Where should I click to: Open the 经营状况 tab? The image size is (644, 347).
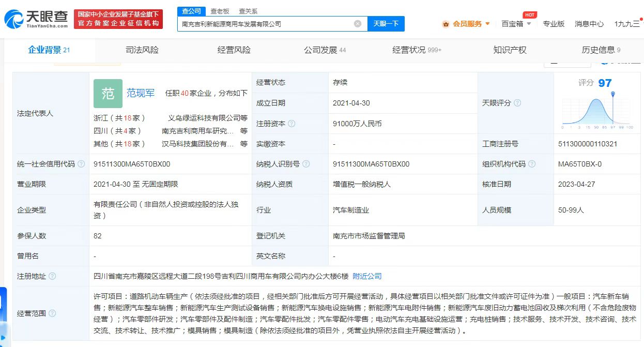pyautogui.click(x=417, y=50)
